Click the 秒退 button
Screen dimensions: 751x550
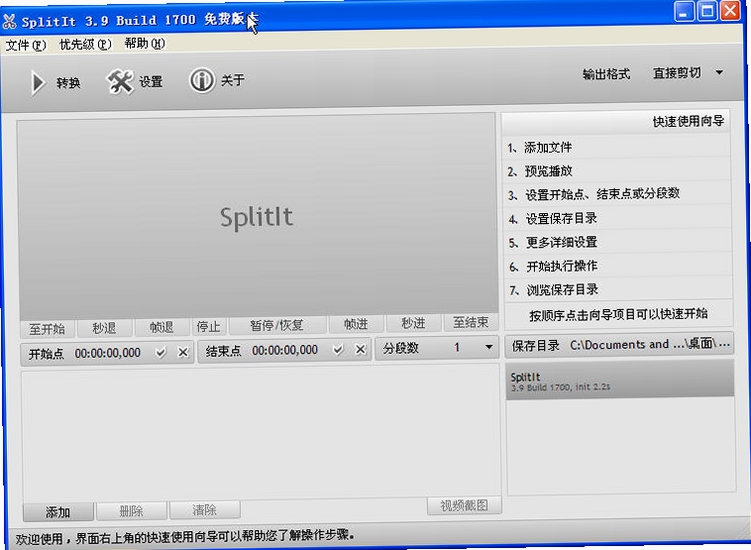pyautogui.click(x=104, y=328)
